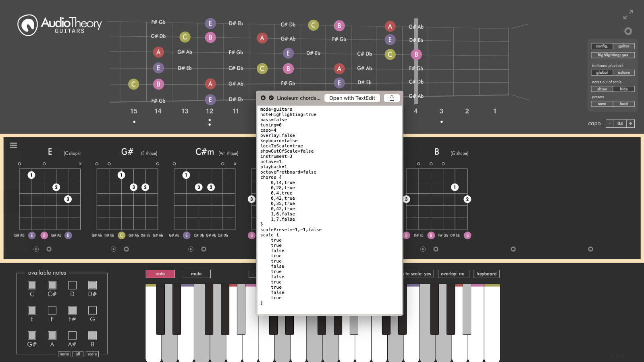
Task: Click the load presets button
Action: (x=624, y=104)
